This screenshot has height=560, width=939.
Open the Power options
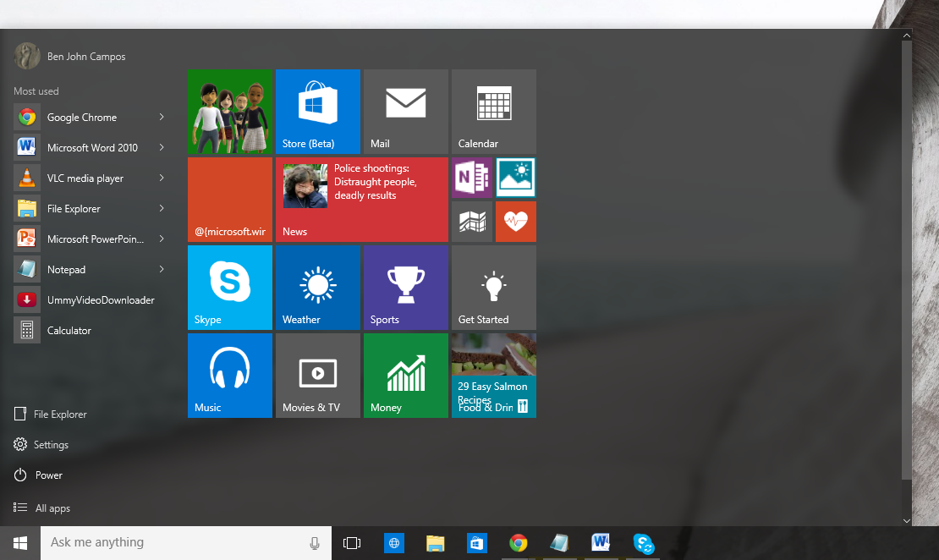[x=38, y=475]
